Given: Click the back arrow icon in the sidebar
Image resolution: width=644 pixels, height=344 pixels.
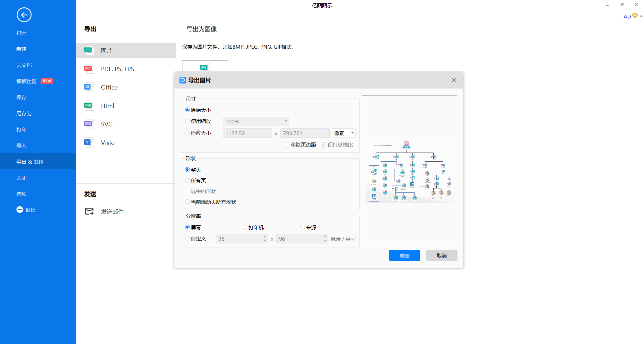Looking at the screenshot, I should (24, 15).
